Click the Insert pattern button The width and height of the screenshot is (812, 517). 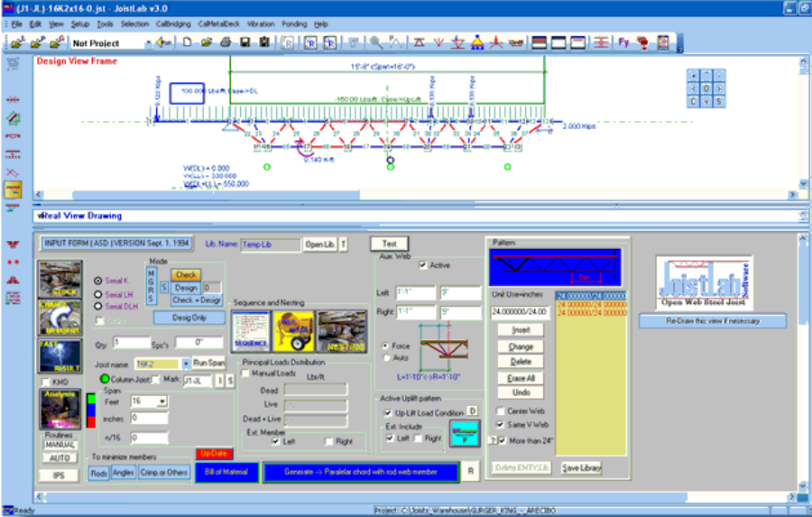521,330
